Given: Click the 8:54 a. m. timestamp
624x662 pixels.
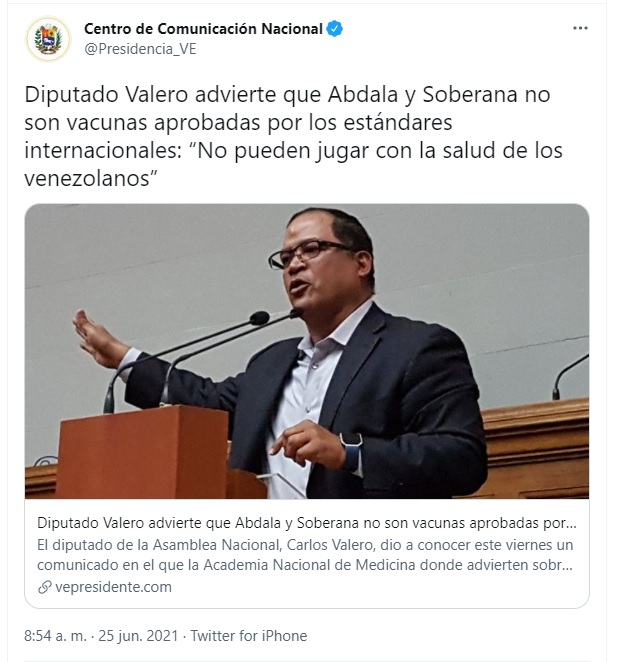Looking at the screenshot, I should [x=55, y=636].
